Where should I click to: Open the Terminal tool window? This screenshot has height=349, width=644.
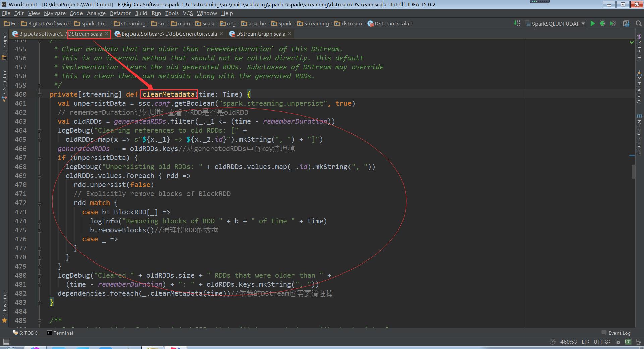point(60,333)
